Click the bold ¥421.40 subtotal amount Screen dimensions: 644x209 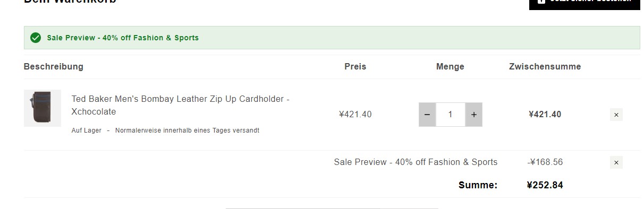coord(545,114)
